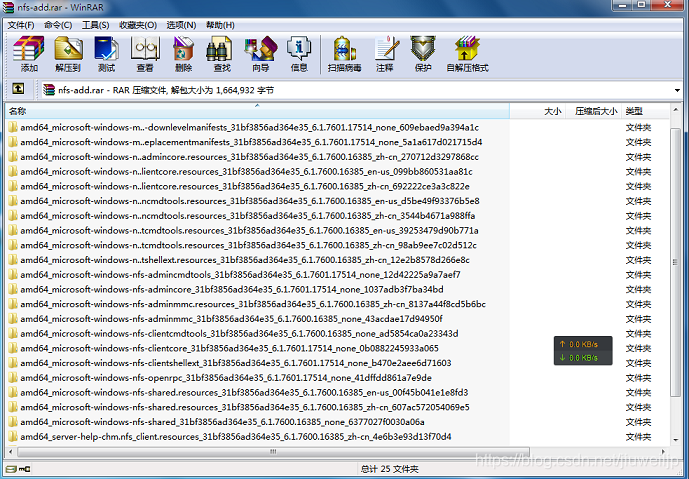Select the n..ncmdtools.resources zh-cn folder

point(247,216)
